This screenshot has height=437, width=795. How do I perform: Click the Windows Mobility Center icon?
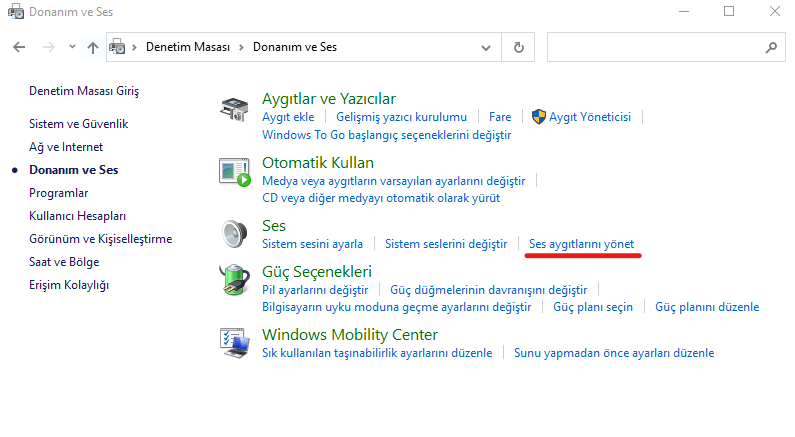point(235,343)
